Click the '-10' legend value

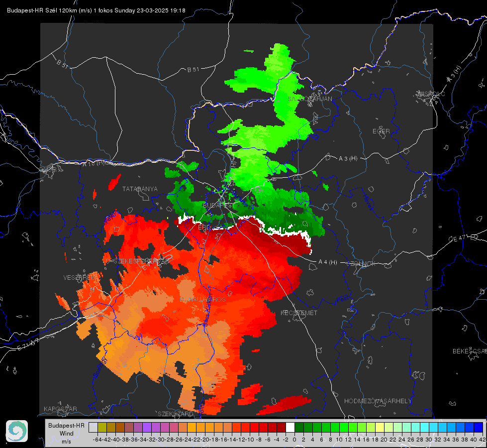click(251, 440)
